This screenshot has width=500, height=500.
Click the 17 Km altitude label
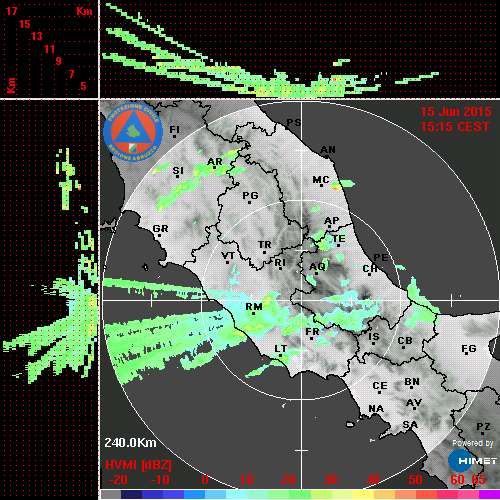11,11
